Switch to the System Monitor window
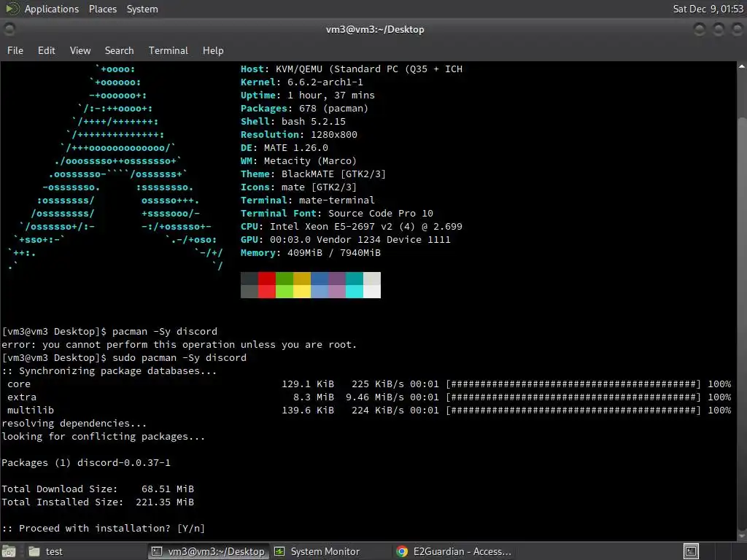747x560 pixels. (331, 551)
